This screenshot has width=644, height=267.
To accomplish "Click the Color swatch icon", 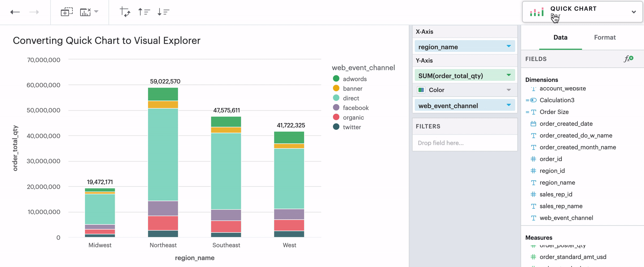I will click(421, 90).
